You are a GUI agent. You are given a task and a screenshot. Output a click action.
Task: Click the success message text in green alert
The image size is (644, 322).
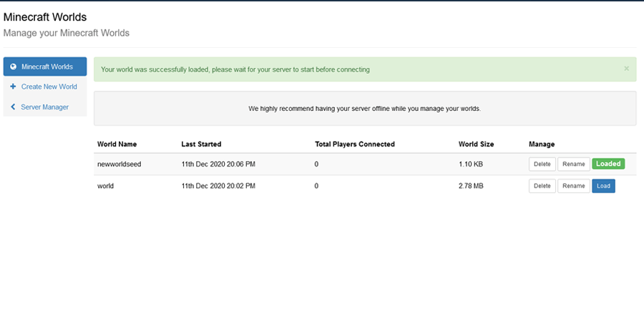click(x=235, y=69)
